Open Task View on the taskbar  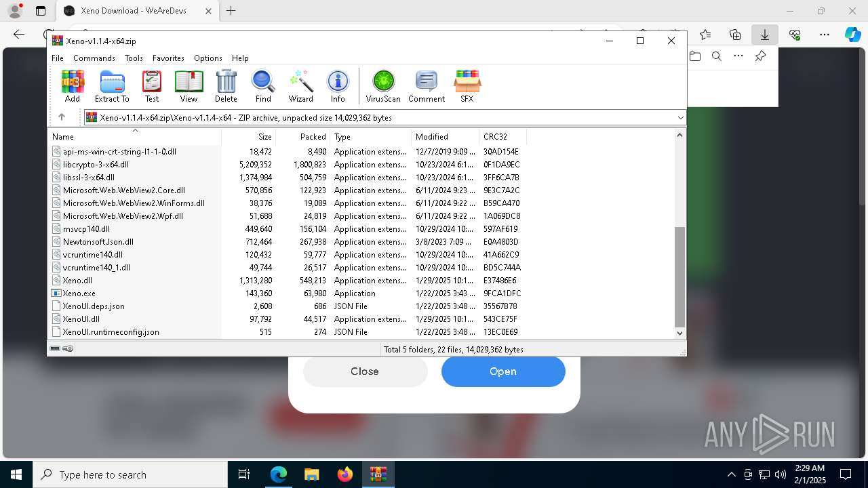pos(244,474)
